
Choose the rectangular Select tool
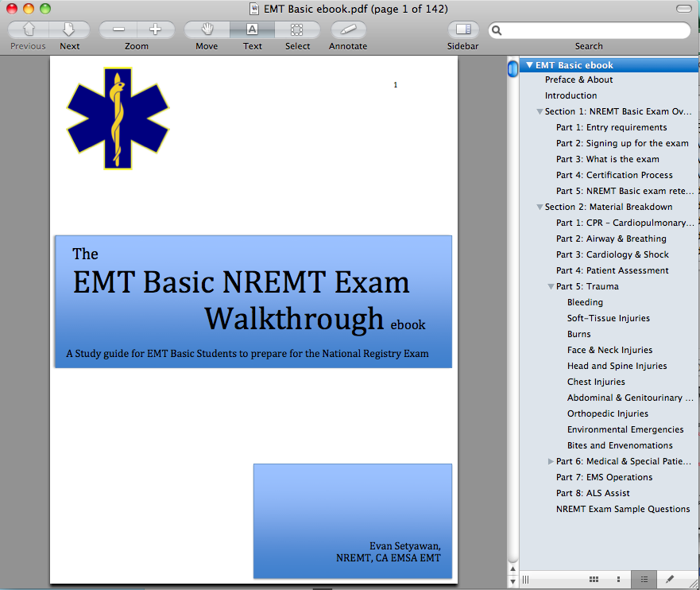tap(297, 30)
